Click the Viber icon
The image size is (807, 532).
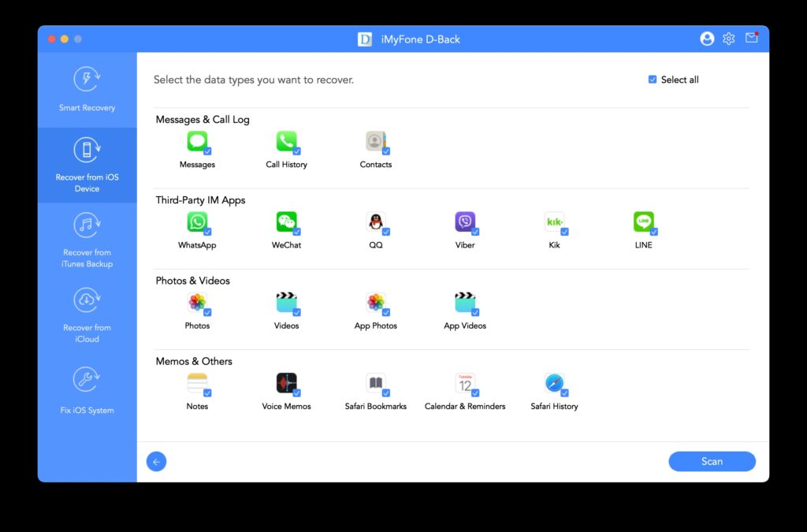pyautogui.click(x=465, y=221)
